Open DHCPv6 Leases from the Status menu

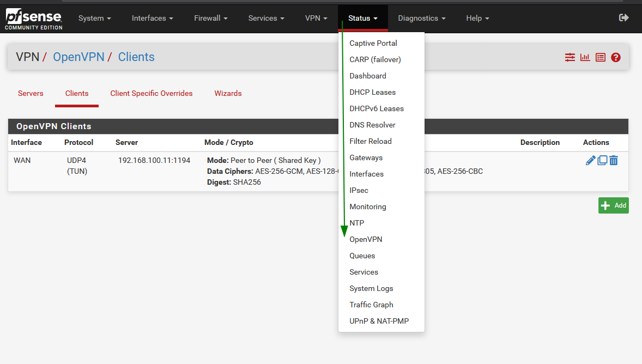point(381,108)
